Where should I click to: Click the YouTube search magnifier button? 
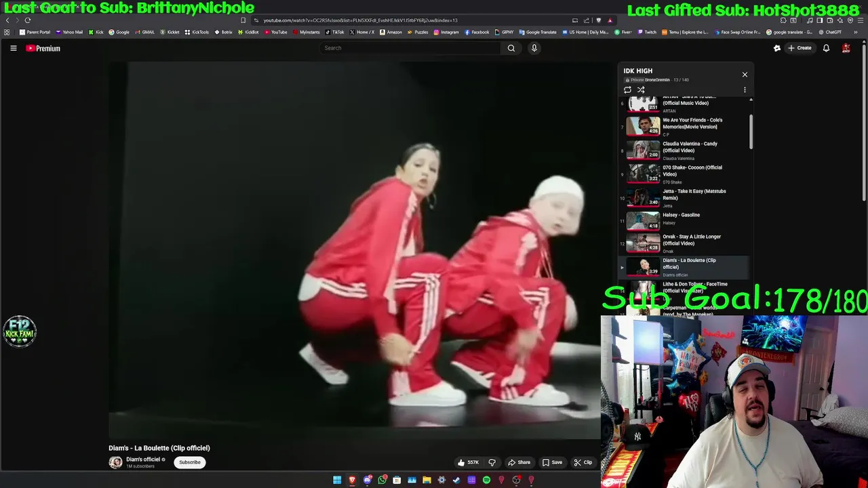tap(511, 48)
